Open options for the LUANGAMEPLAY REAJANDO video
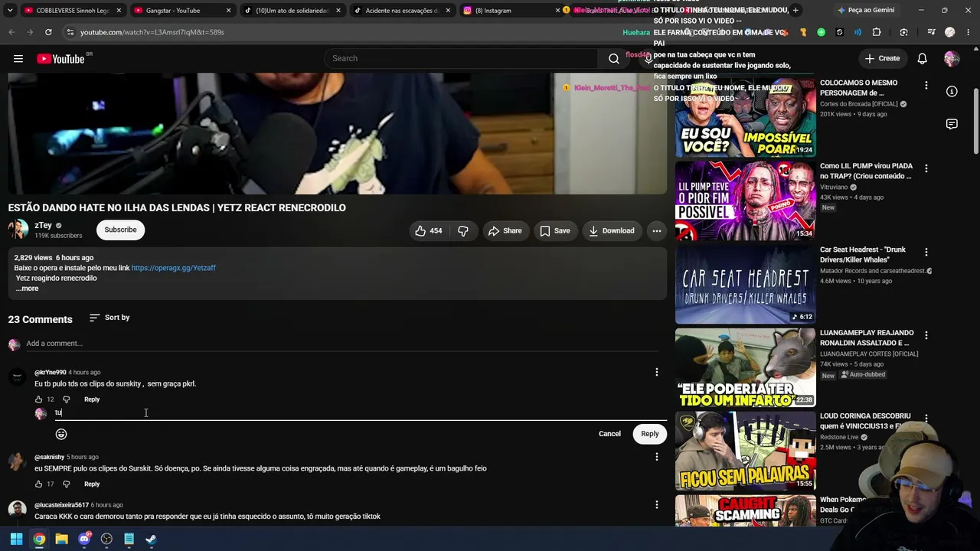The width and height of the screenshot is (980, 551). (x=926, y=336)
